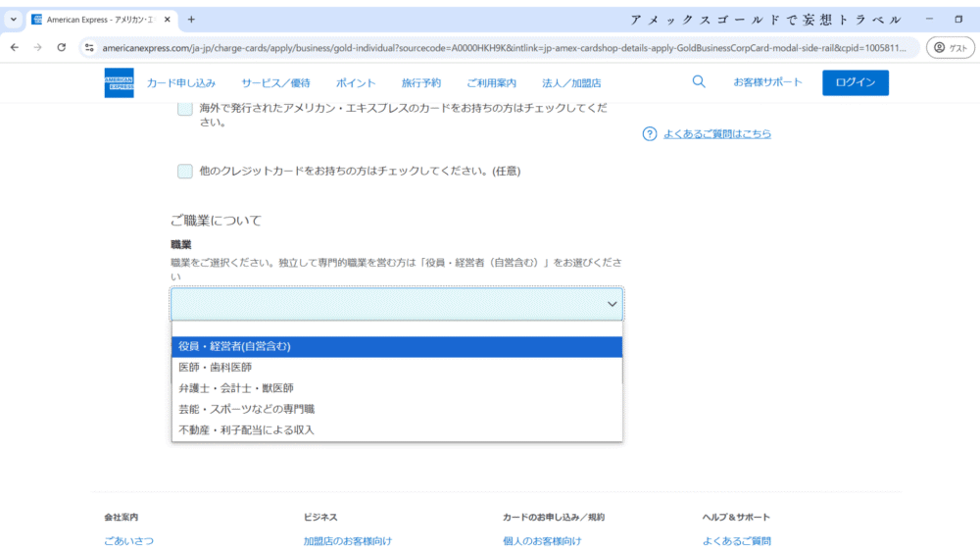Open the guest profile button

950,47
